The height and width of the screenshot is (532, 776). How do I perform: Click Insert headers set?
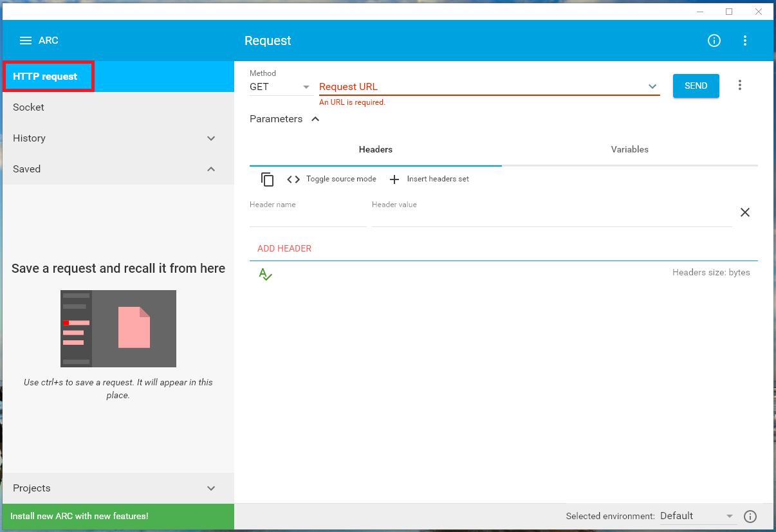429,179
